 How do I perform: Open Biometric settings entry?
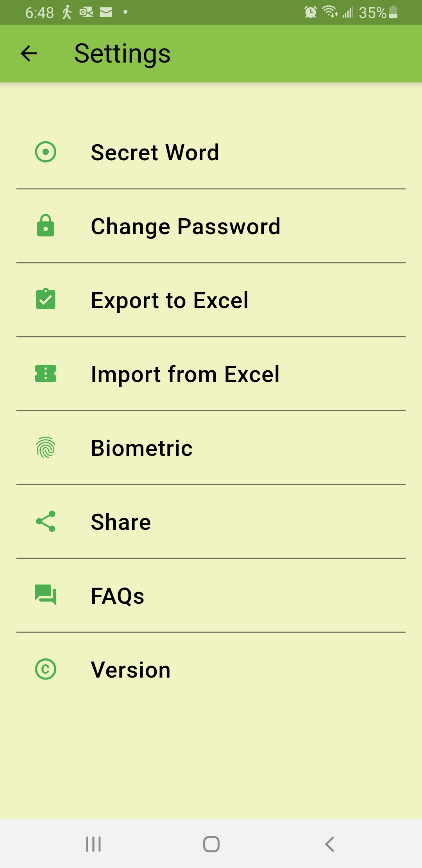click(141, 448)
